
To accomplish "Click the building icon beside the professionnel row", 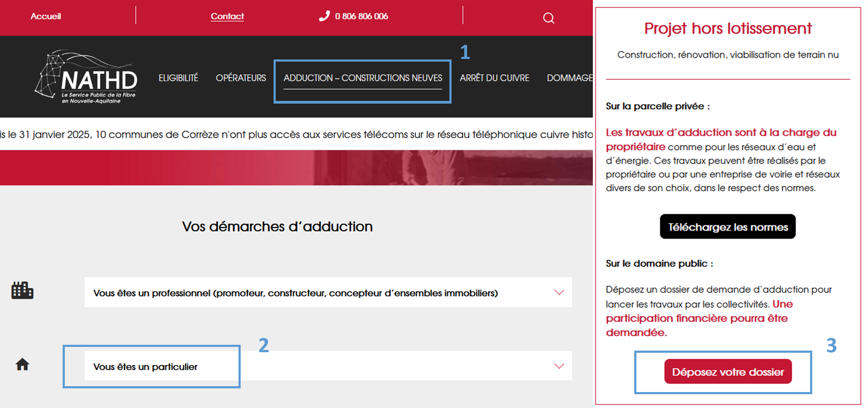I will click(22, 291).
